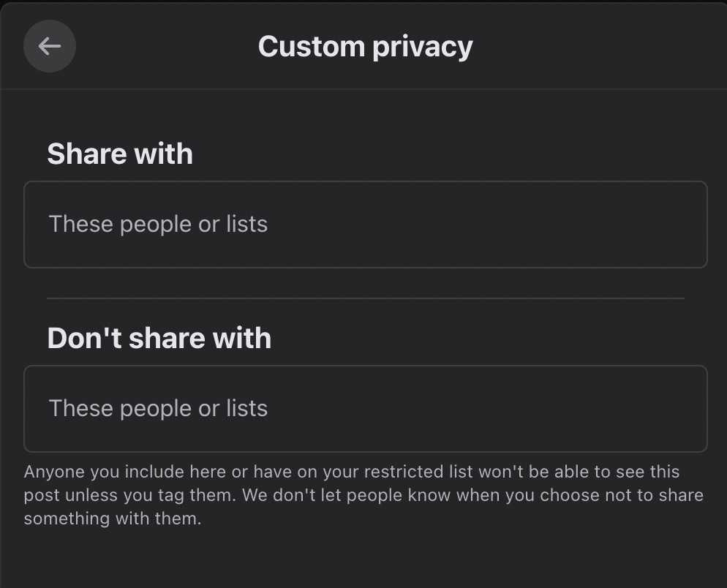Click divider line between the two sections
The image size is (727, 588).
pyautogui.click(x=365, y=298)
